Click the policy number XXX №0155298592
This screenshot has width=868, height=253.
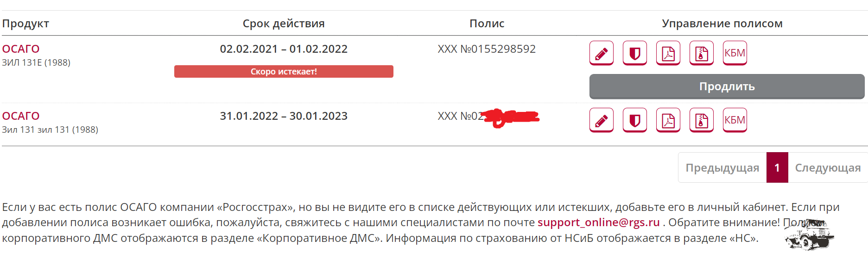click(x=487, y=49)
